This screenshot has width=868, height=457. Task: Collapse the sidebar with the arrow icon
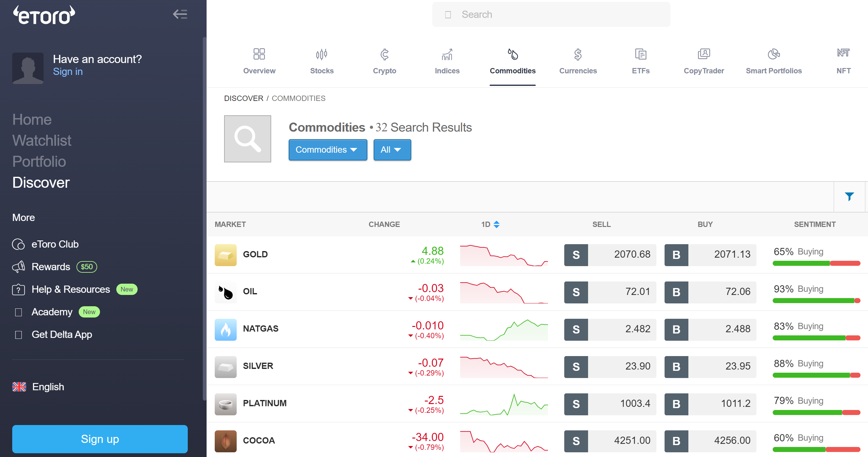point(180,14)
